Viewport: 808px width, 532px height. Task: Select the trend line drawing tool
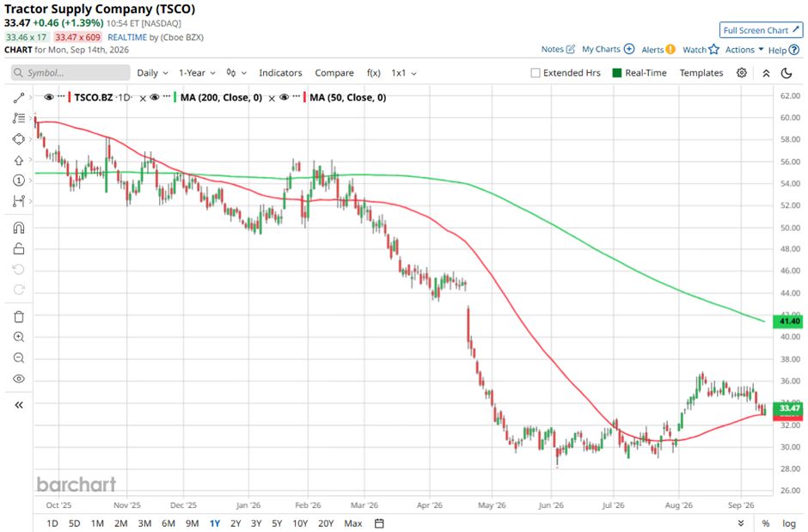(x=19, y=98)
